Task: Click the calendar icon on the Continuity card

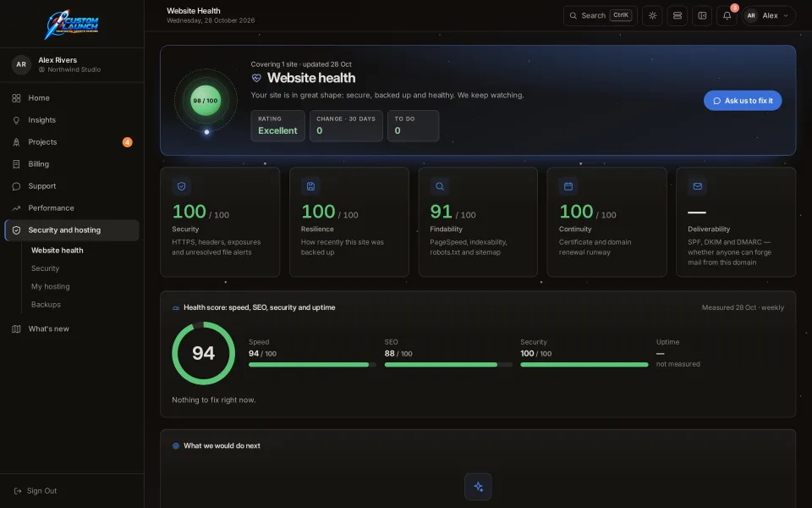Action: 568,186
